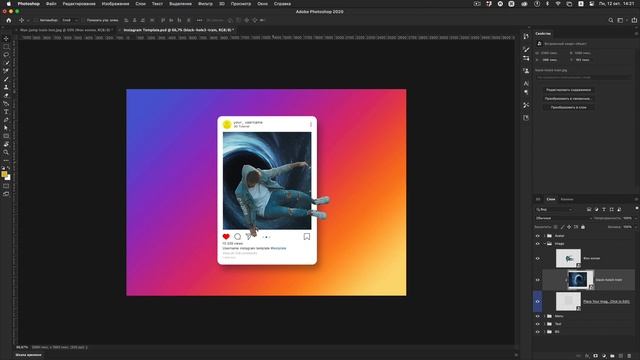The height and width of the screenshot is (360, 640).
Task: Toggle Quick Mask mode icon
Action: (6, 186)
